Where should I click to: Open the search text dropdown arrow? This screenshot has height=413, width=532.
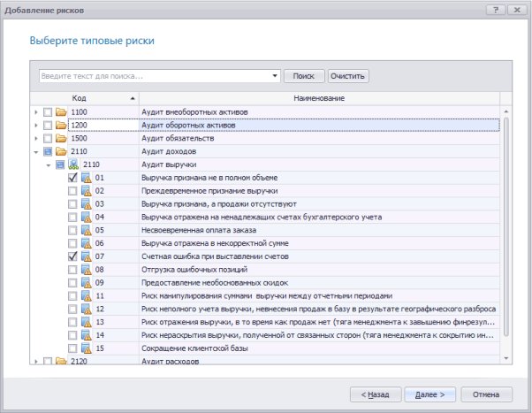point(275,76)
